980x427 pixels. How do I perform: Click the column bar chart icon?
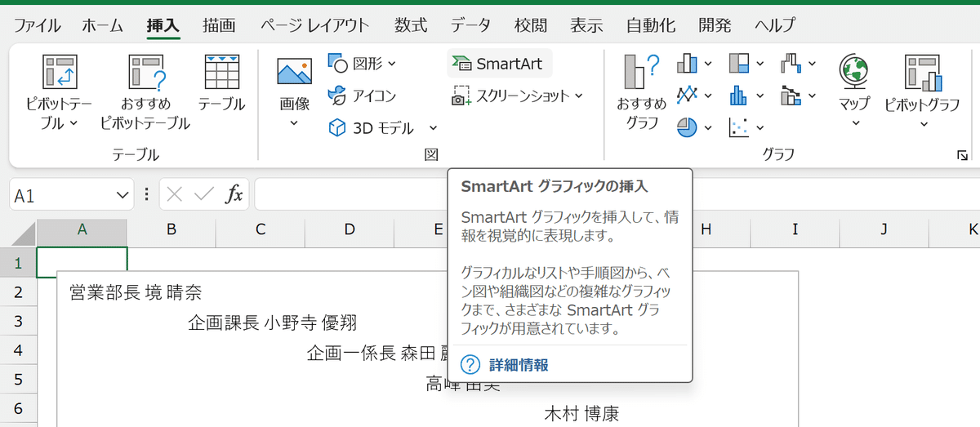(688, 63)
